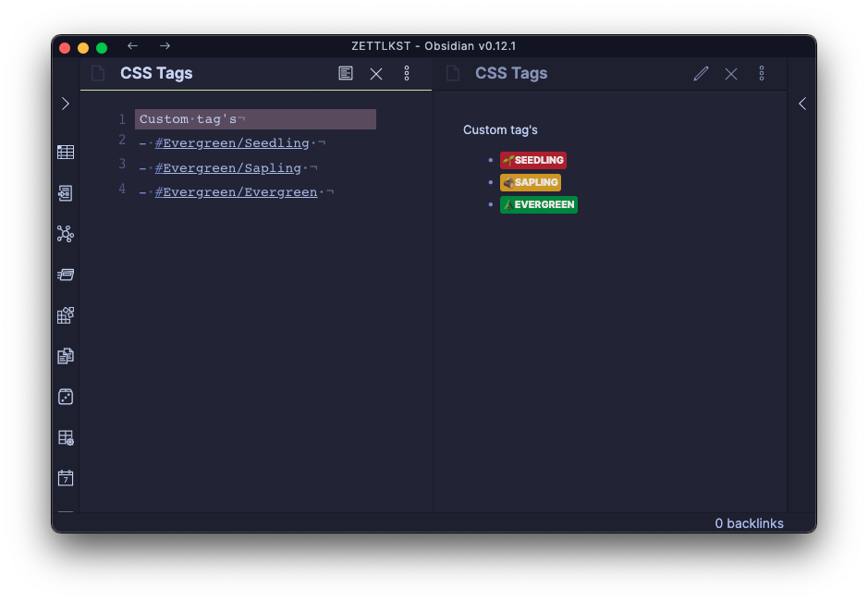The image size is (868, 601).
Task: Click the table icon at top of ribbon
Action: [x=66, y=153]
